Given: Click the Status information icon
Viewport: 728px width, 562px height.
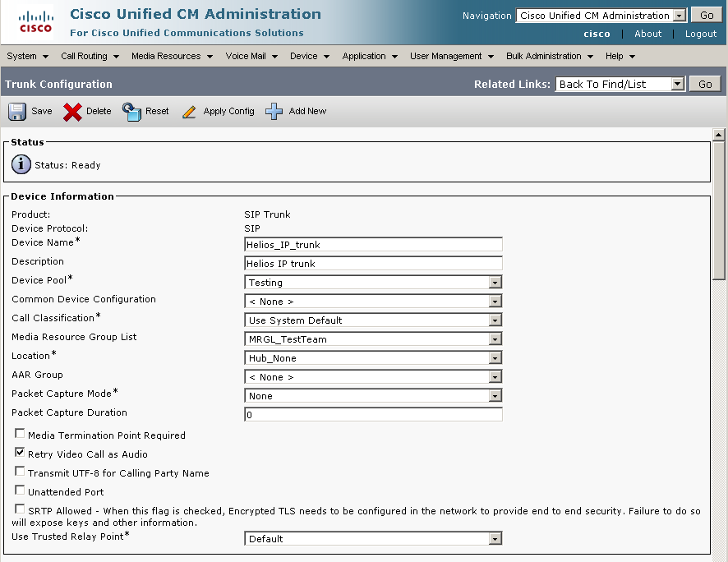Looking at the screenshot, I should [x=21, y=164].
